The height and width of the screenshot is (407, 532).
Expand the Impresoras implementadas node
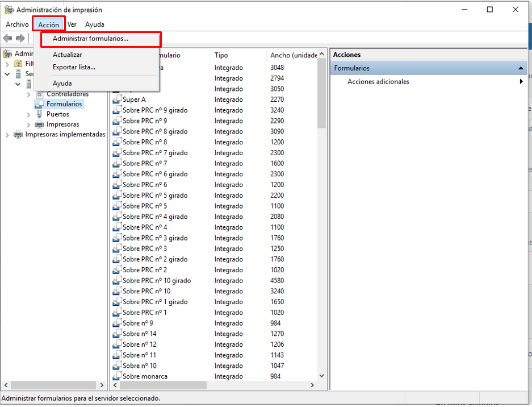(x=7, y=135)
